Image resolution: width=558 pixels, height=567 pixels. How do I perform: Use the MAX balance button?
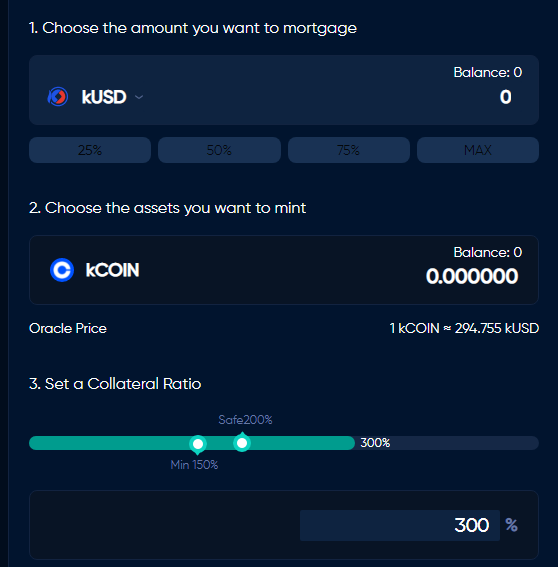(478, 150)
